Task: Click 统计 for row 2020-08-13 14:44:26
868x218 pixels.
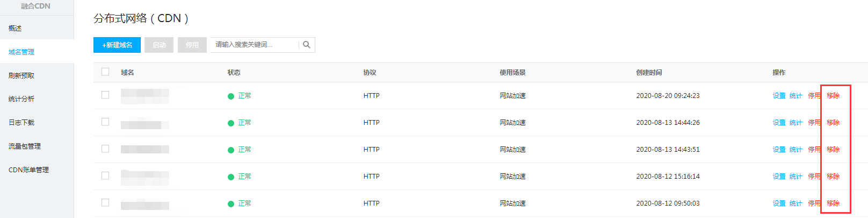Action: 795,123
